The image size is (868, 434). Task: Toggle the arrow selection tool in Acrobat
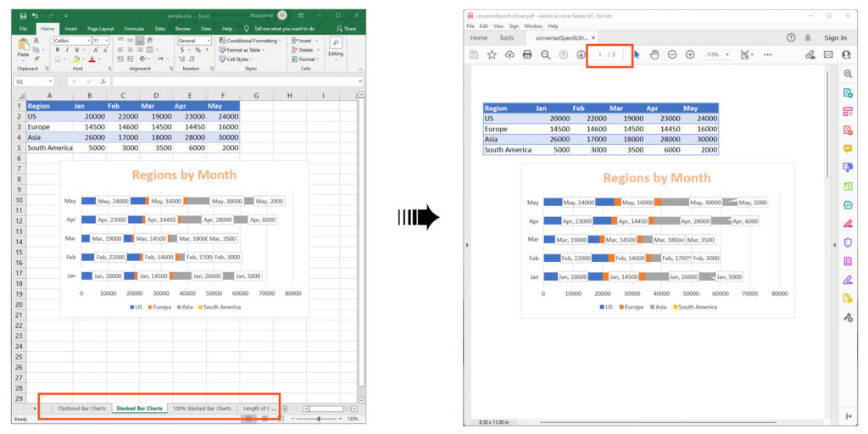pyautogui.click(x=637, y=54)
